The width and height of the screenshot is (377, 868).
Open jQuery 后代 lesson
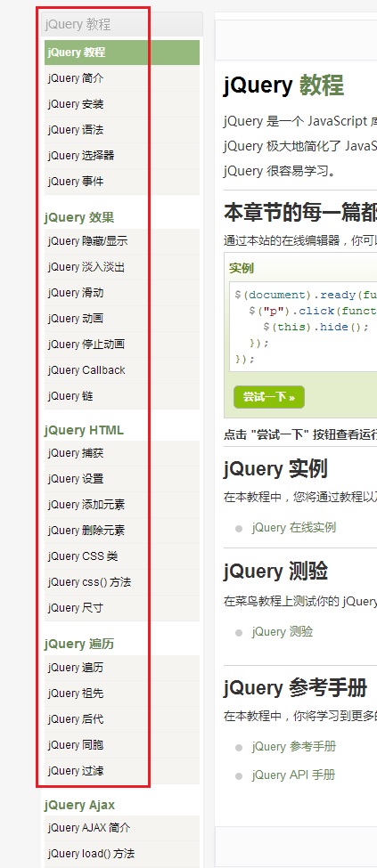point(122,719)
